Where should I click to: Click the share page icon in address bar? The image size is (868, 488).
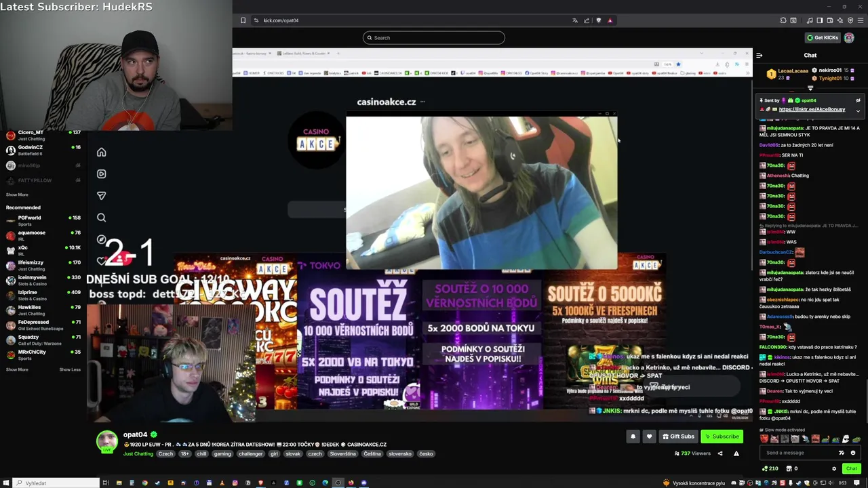pyautogui.click(x=587, y=20)
